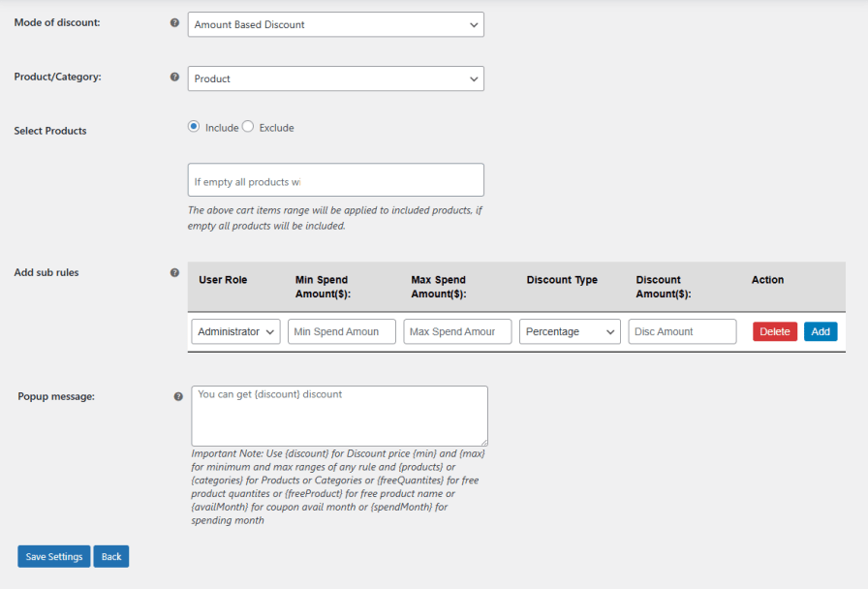Viewport: 868px width, 589px height.
Task: Focus the Max Spend Amount field
Action: (x=457, y=331)
